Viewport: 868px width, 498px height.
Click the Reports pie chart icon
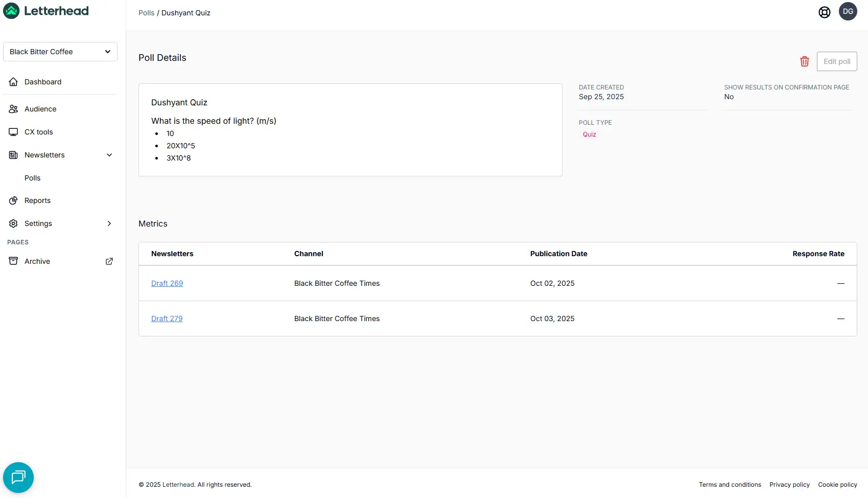pos(14,200)
